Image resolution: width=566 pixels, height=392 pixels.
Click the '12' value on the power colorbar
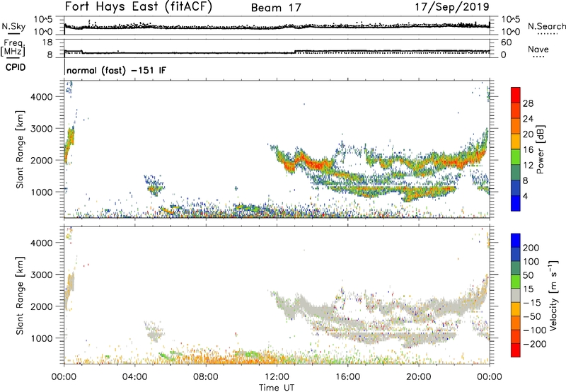coord(528,166)
